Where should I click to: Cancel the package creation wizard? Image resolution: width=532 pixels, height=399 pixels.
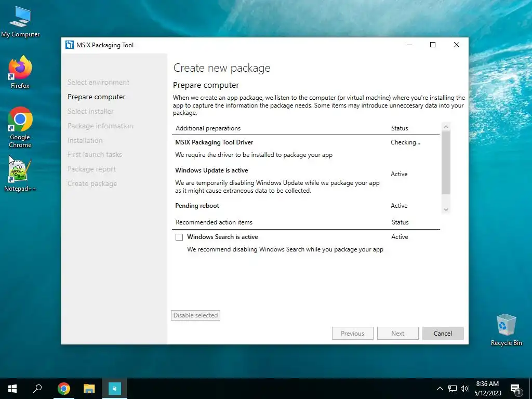(x=443, y=333)
